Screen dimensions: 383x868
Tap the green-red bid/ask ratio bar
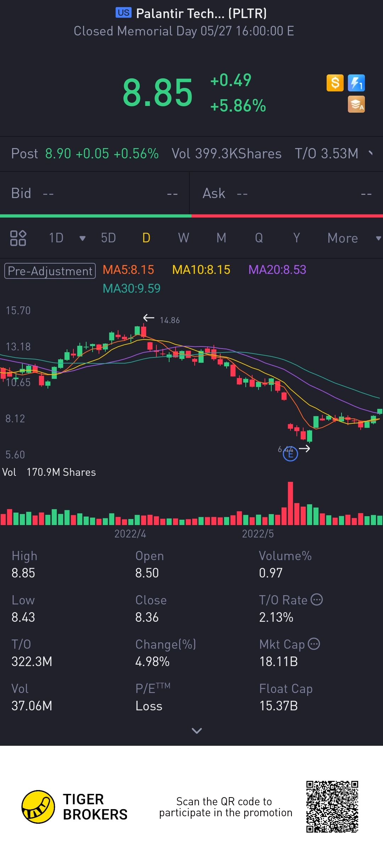(x=191, y=216)
